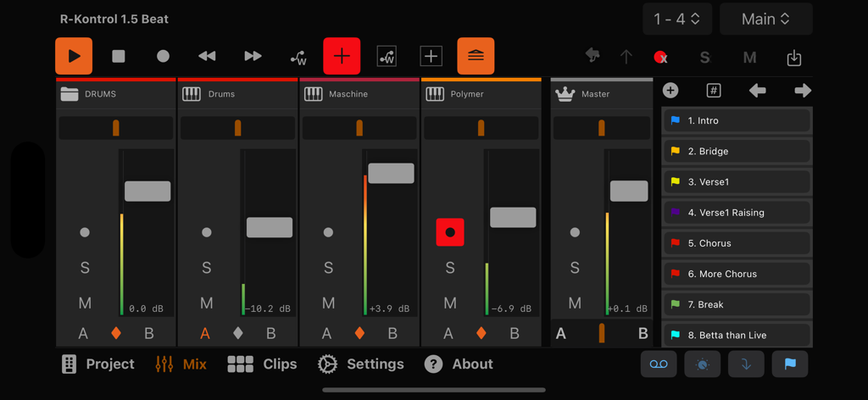868x400 pixels.
Task: Click the Polymer pan slider
Action: 481,128
